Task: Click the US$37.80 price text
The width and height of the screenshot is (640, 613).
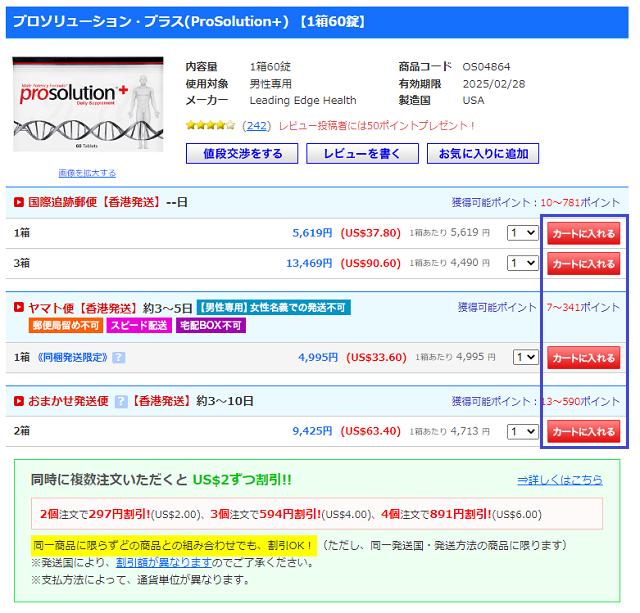Action: tap(371, 233)
